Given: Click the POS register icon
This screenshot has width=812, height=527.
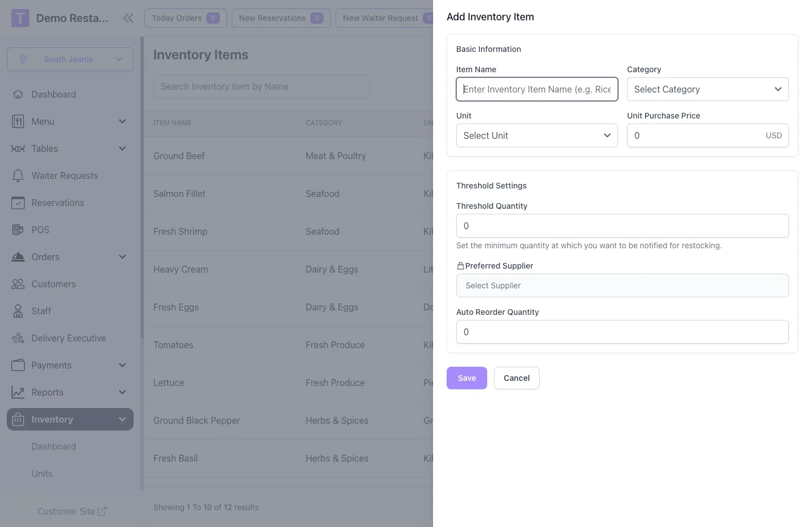Looking at the screenshot, I should [x=18, y=230].
